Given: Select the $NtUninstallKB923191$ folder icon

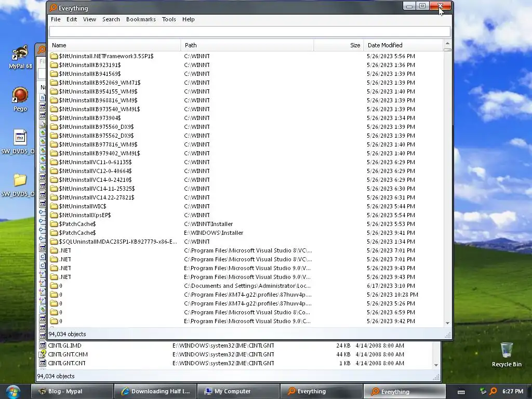Looking at the screenshot, I should pos(54,65).
